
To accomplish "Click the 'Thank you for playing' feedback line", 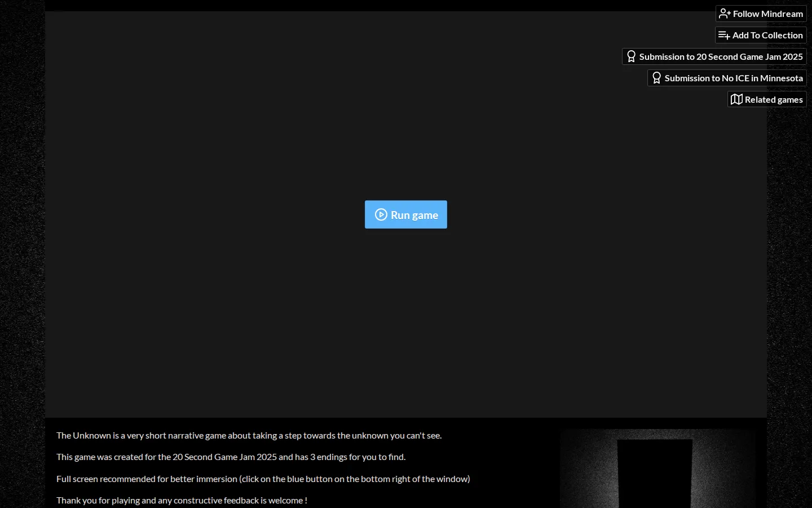I will pos(182,500).
